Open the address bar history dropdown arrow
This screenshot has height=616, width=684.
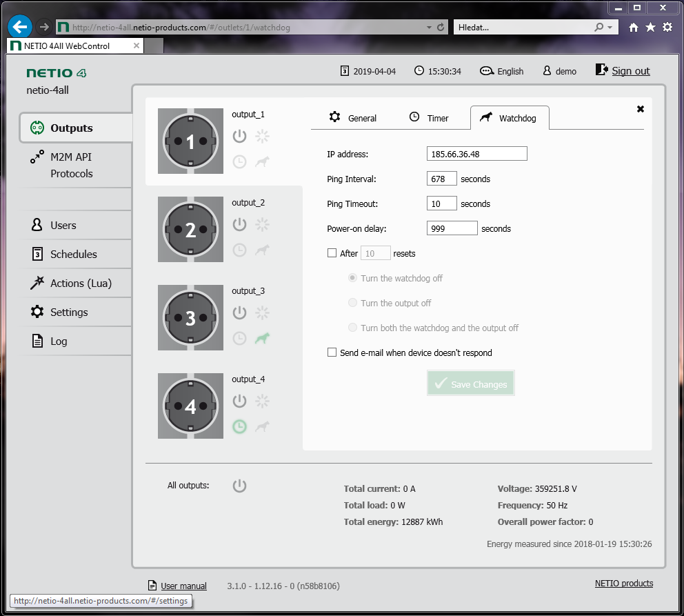(430, 28)
